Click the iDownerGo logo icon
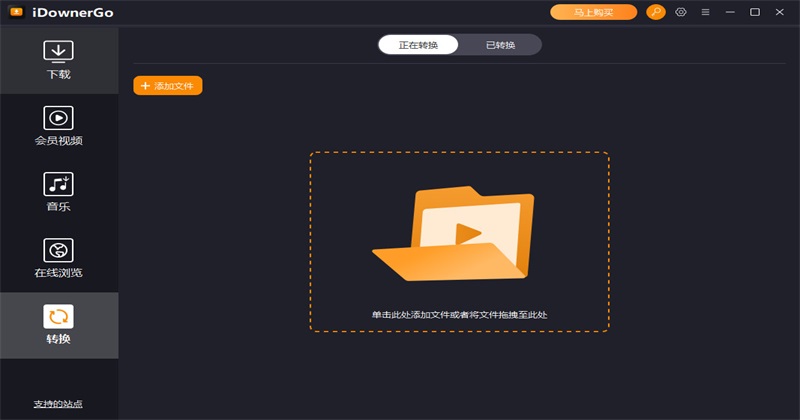Screen dimensions: 800x420 (x=16, y=12)
